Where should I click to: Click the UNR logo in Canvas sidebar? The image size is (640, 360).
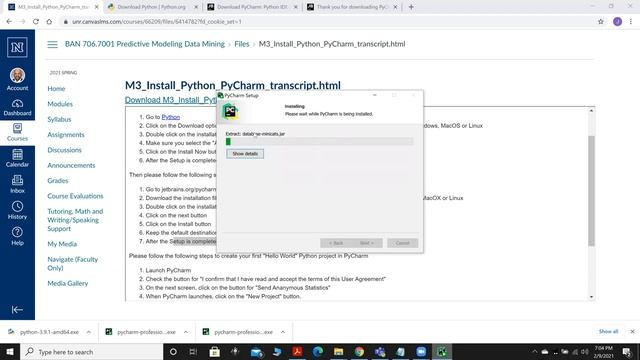(17, 47)
